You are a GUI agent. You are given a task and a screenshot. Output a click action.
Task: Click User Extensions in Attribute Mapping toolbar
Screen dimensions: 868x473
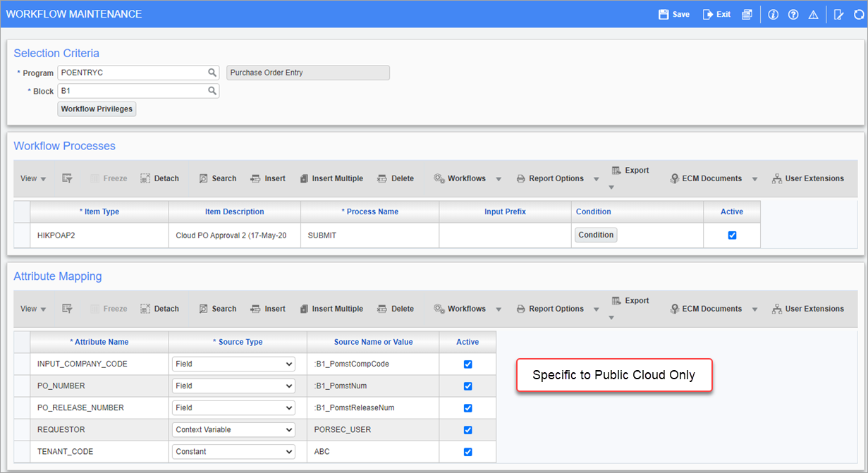coord(808,309)
